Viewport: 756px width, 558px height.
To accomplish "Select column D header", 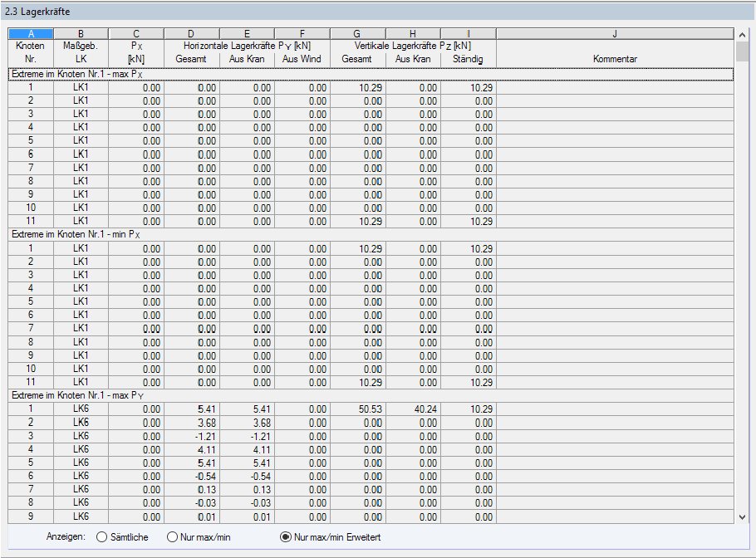I will 191,34.
